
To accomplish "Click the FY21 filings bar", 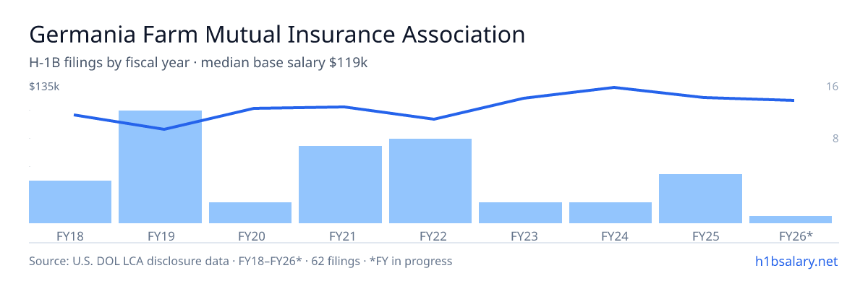I will (x=340, y=184).
